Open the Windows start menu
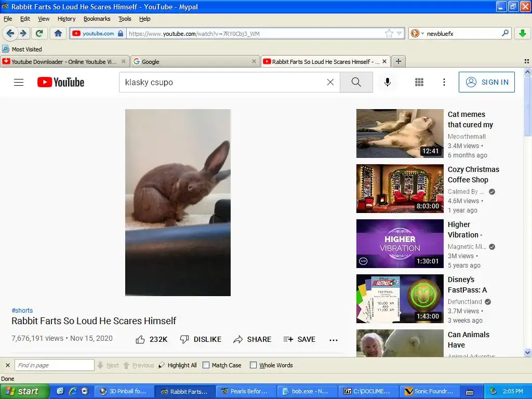 point(24,392)
